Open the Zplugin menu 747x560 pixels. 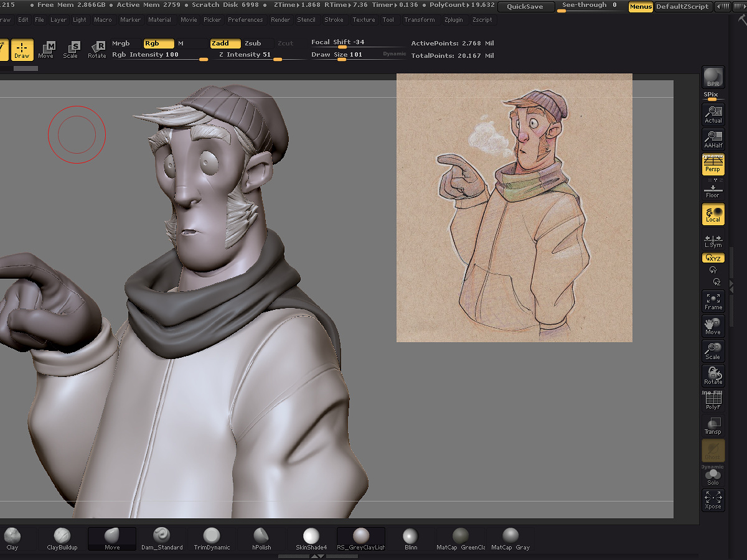pos(454,20)
